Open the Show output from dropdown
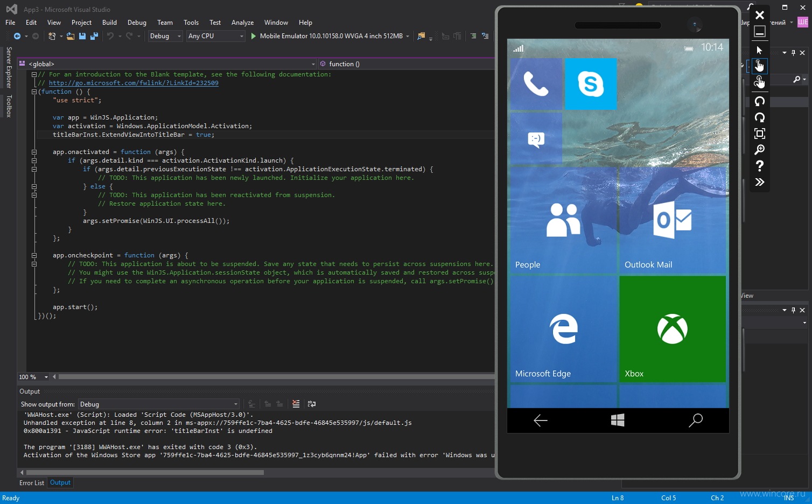Screen dimensions: 812x504 tap(159, 404)
